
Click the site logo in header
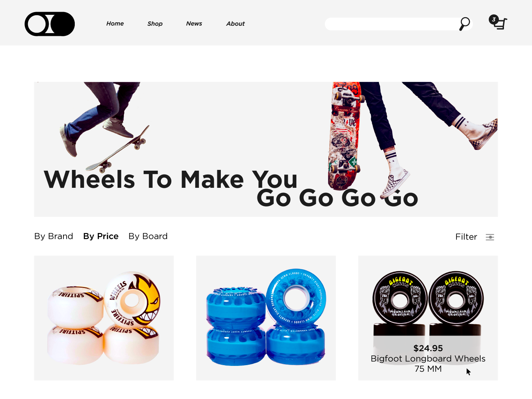click(50, 24)
